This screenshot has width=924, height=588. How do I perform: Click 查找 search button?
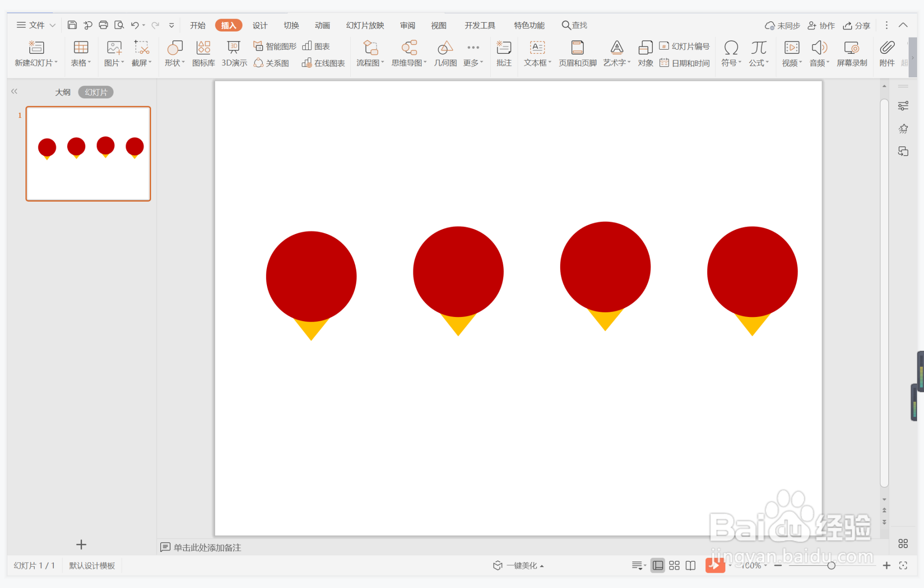coord(575,25)
